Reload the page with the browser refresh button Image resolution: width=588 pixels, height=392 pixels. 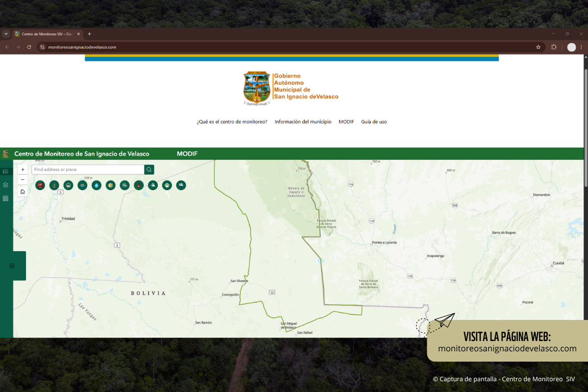29,47
